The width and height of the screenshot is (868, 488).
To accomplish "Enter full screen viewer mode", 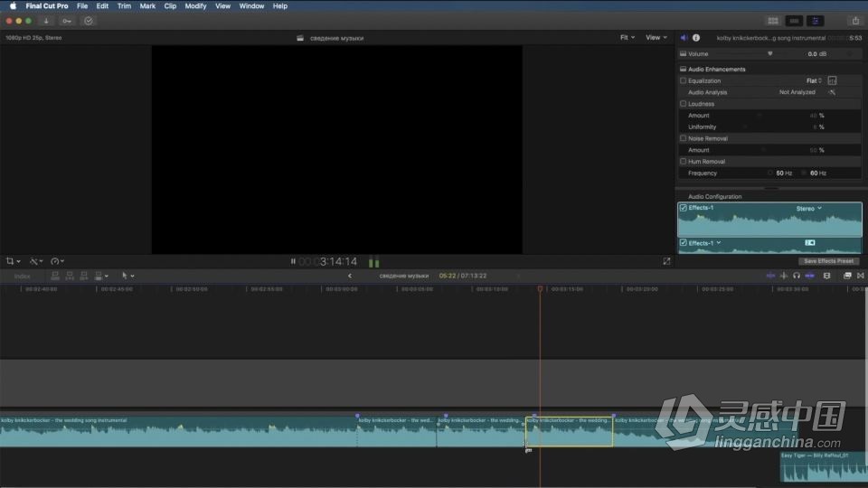I will [x=666, y=261].
